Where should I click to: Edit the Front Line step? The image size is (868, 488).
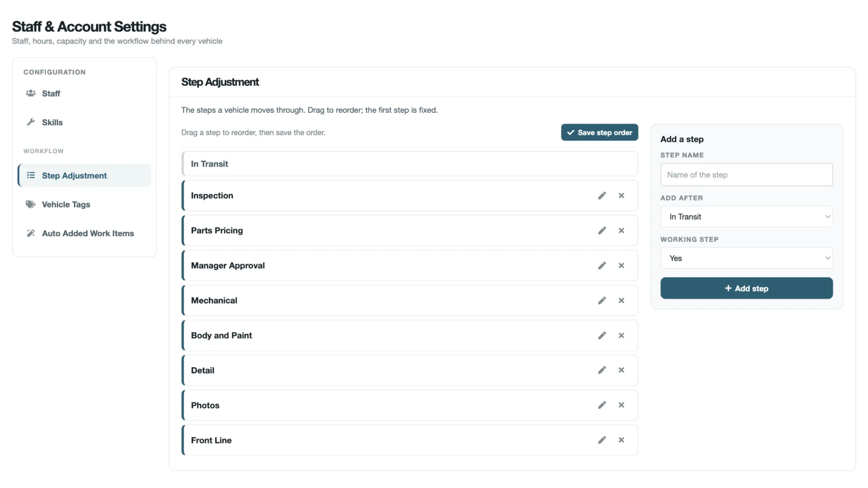[x=602, y=440]
